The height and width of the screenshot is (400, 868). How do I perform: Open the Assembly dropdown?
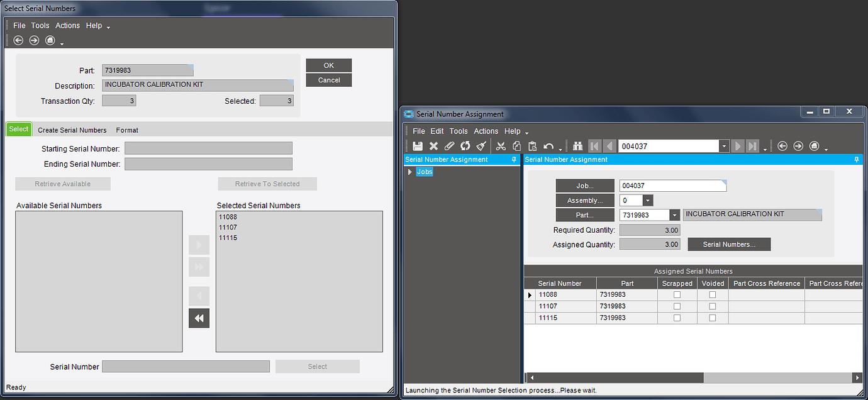[647, 200]
